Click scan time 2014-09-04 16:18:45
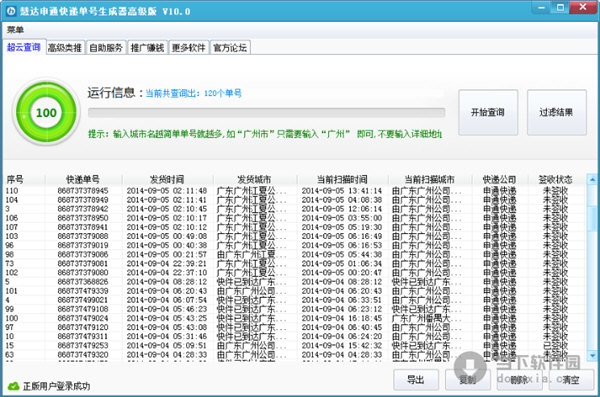The width and height of the screenshot is (600, 397). click(342, 318)
